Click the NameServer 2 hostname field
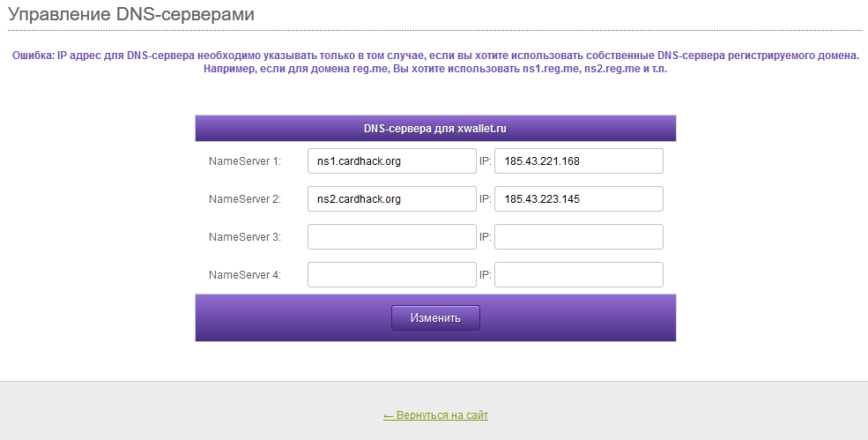Image resolution: width=868 pixels, height=440 pixels. [392, 199]
